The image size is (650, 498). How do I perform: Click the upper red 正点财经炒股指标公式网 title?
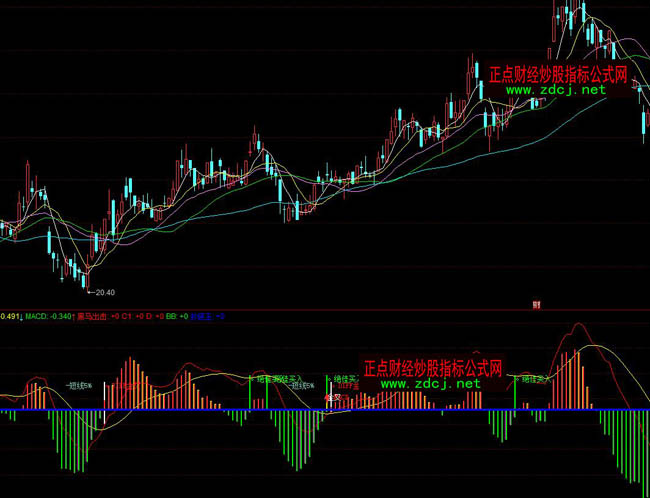pos(558,74)
